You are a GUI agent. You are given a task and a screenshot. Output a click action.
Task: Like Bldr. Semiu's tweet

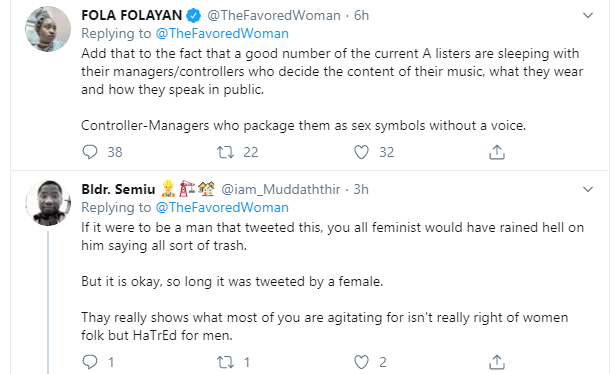click(361, 362)
